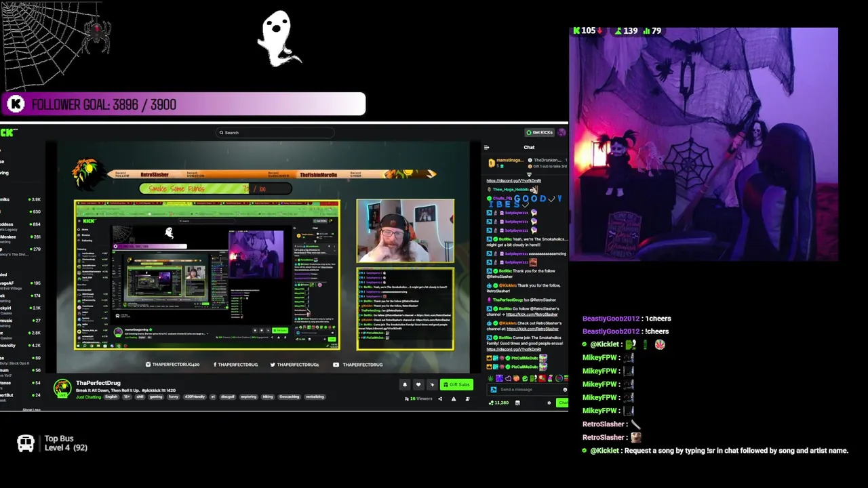
Task: Click sidebar channel with 3.9K viewers
Action: click(20, 199)
